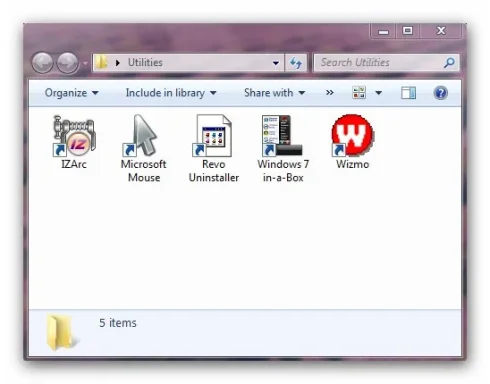Open the recent pages dropdown arrow
This screenshot has width=490, height=384.
pos(85,63)
